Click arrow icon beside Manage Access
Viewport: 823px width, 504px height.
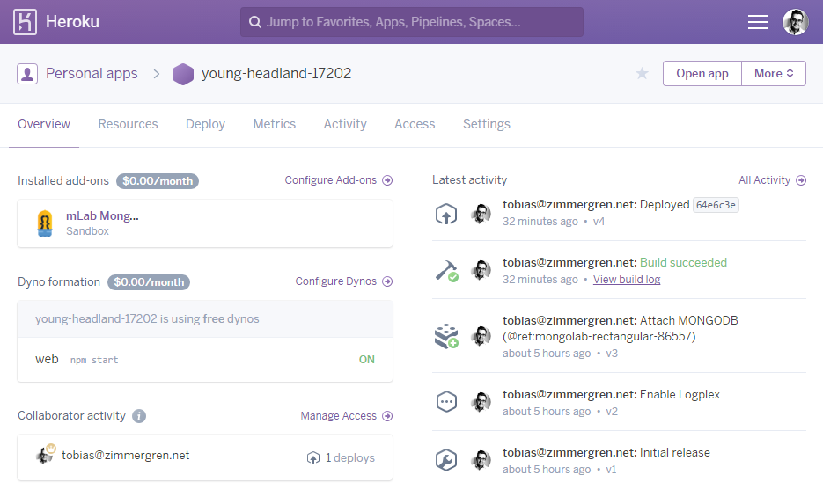[x=387, y=416]
